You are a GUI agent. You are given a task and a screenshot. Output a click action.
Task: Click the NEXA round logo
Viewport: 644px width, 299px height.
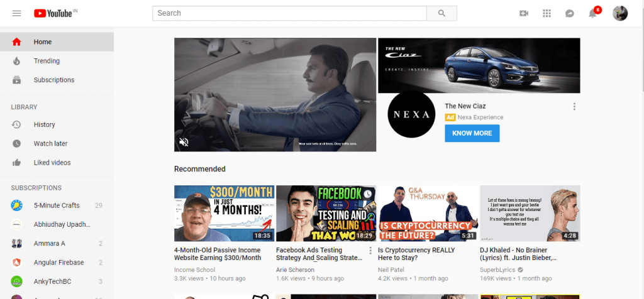(411, 114)
